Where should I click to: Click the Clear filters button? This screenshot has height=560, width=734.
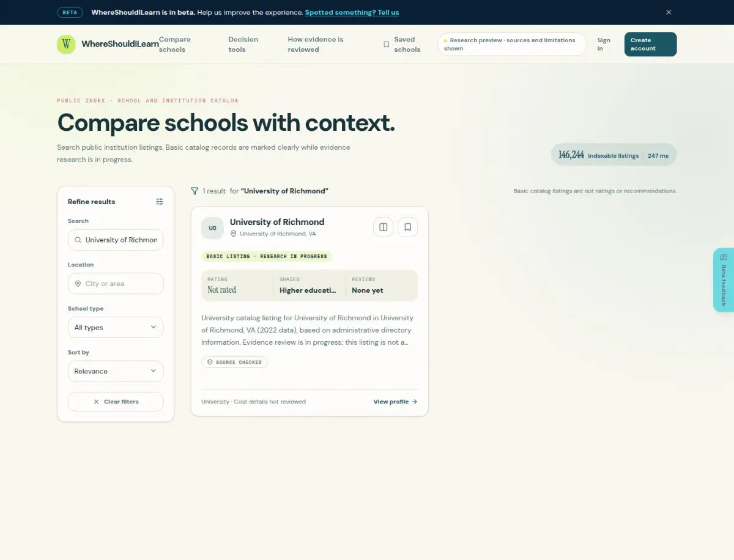coord(116,402)
